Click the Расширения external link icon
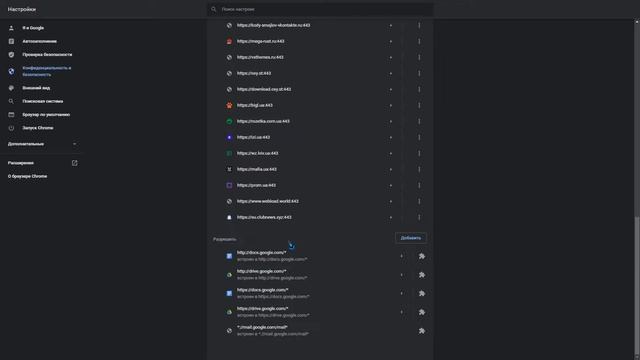This screenshot has width=640, height=360. (x=74, y=163)
